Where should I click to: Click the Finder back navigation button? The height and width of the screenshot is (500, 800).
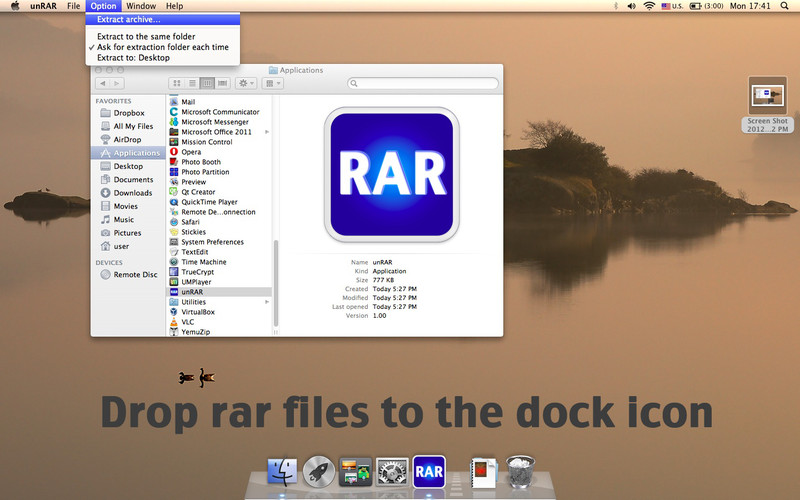click(x=102, y=83)
